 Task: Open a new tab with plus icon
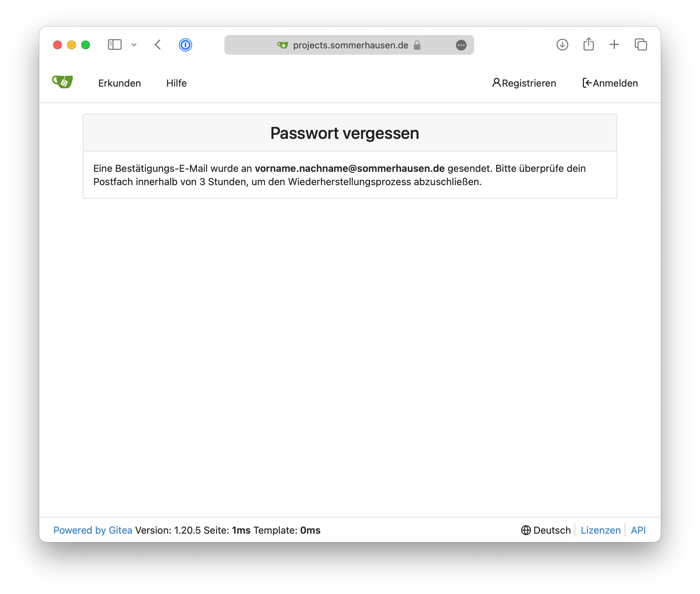point(614,45)
